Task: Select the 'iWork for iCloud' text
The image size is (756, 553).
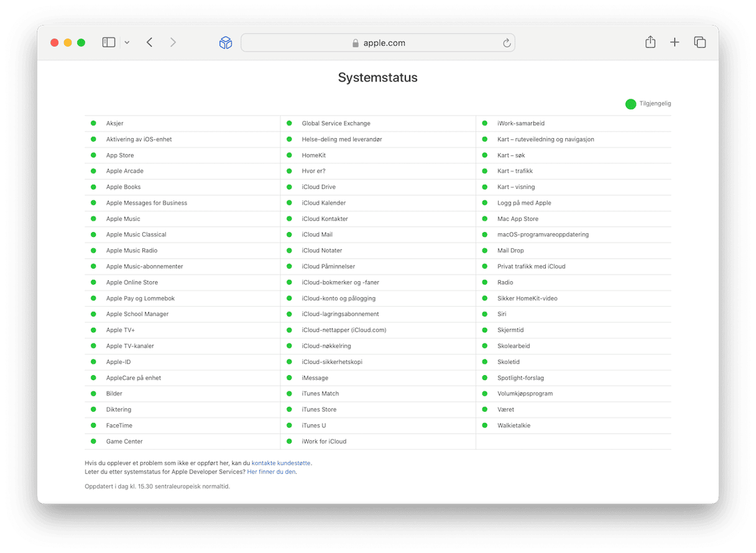Action: [x=325, y=441]
